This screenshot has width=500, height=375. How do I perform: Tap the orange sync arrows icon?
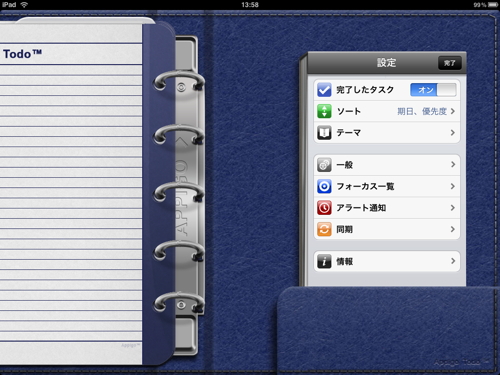pyautogui.click(x=324, y=229)
